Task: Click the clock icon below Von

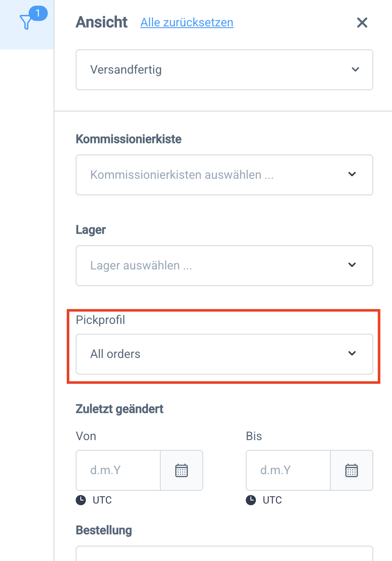Action: (x=81, y=500)
